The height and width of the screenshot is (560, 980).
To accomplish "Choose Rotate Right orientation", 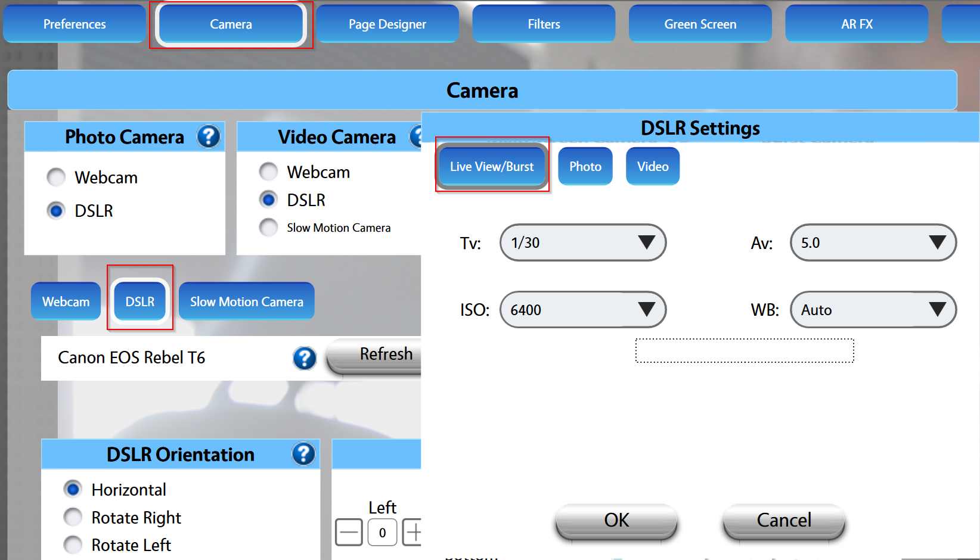I will click(x=73, y=517).
